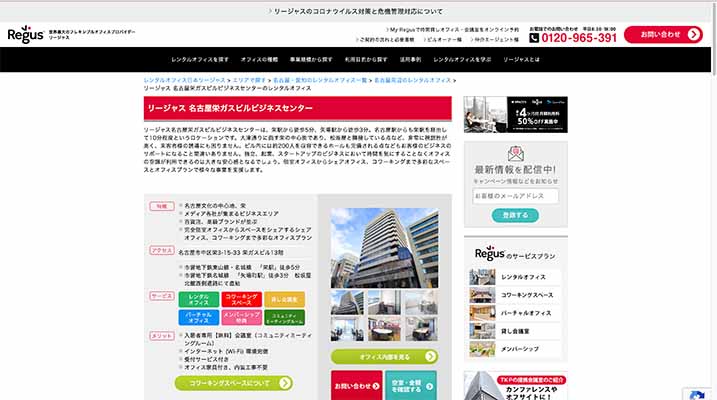
Task: Click the コロナウイルス対策 notice link at the top
Action: tap(356, 11)
